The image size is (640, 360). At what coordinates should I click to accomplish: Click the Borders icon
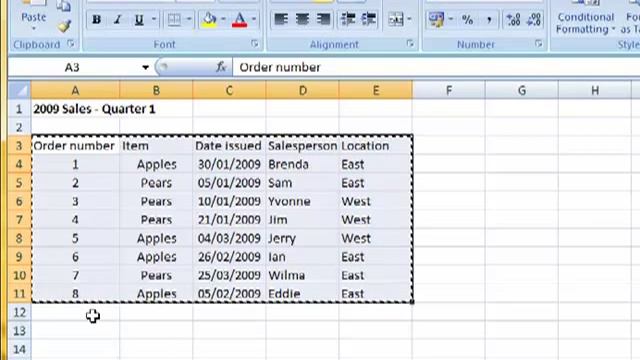[x=174, y=19]
